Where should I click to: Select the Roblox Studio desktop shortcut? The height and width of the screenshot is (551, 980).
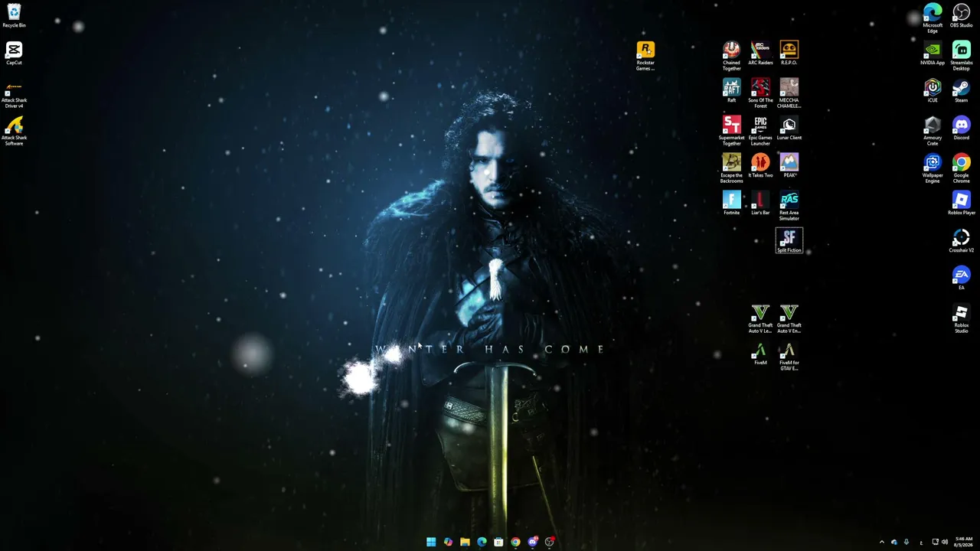click(x=962, y=318)
